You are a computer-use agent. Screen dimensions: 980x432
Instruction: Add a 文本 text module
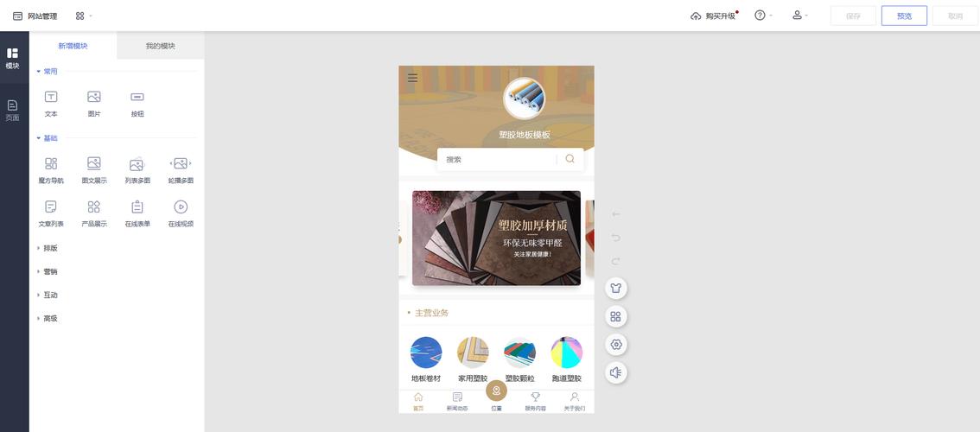pos(51,104)
